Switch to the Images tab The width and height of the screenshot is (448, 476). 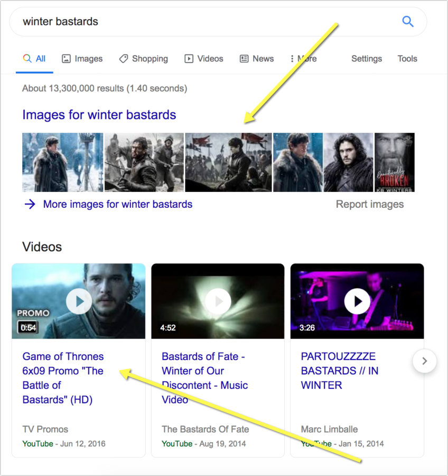[x=82, y=59]
